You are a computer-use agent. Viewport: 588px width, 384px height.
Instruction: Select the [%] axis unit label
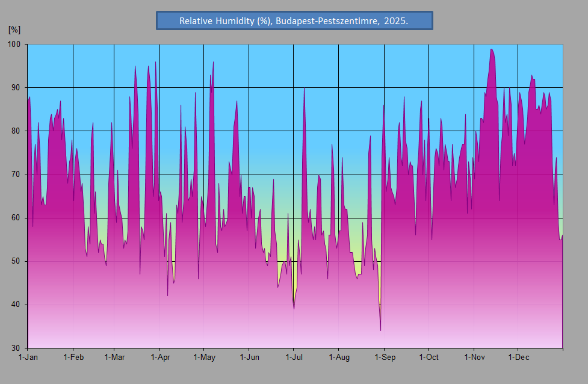click(14, 29)
